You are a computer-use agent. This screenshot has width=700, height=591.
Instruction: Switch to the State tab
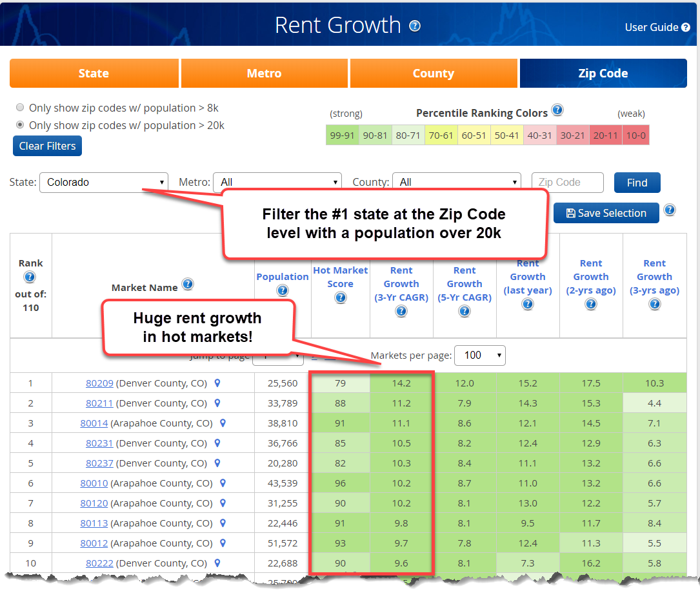click(94, 73)
